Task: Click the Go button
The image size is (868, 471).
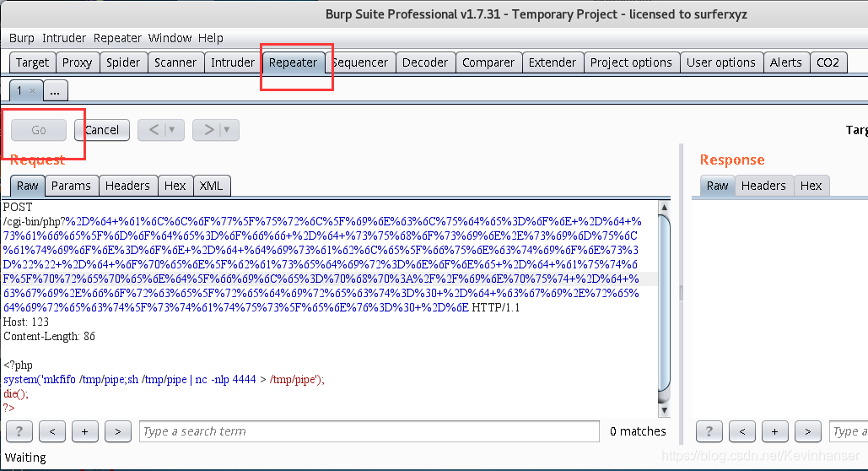Action: click(39, 130)
